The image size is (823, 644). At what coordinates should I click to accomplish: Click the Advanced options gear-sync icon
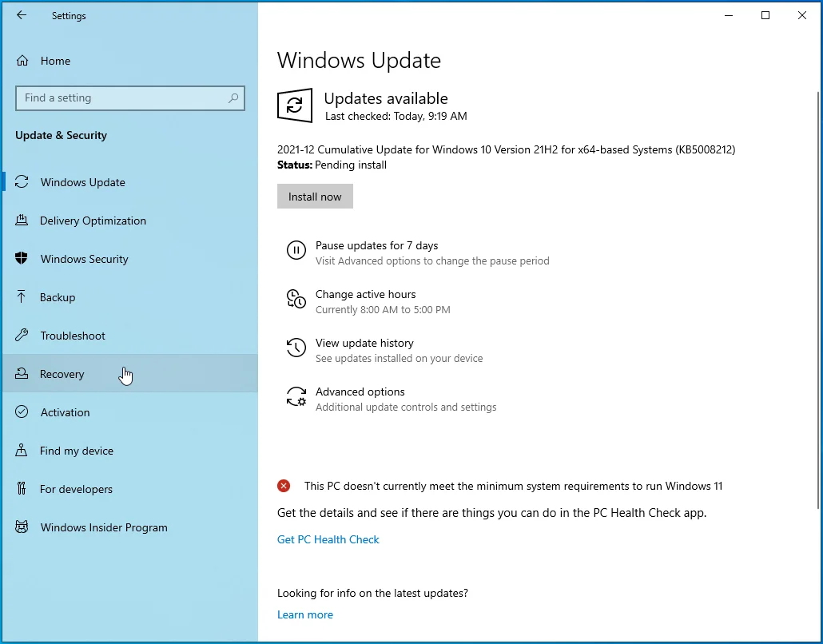pyautogui.click(x=296, y=396)
